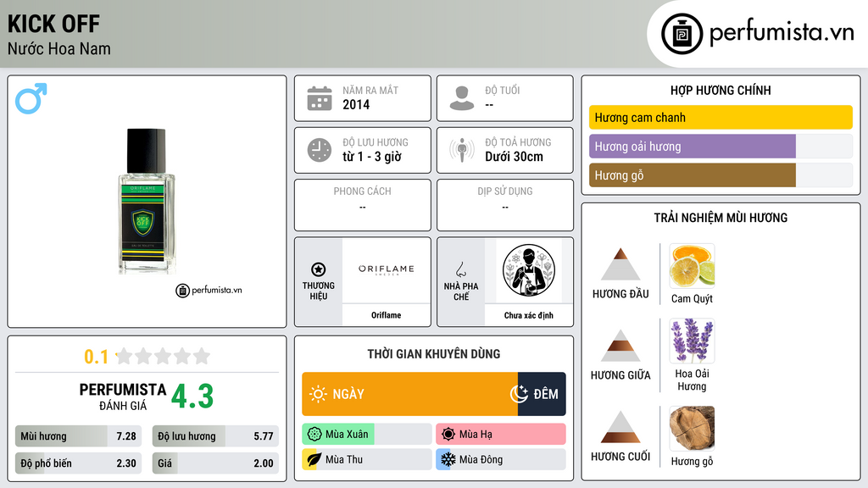The height and width of the screenshot is (488, 868).
Task: Click the Phong cách style card
Action: [x=363, y=205]
